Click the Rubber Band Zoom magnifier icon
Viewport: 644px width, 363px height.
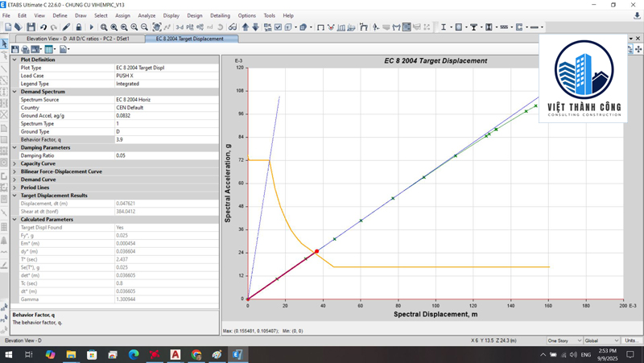pyautogui.click(x=104, y=27)
